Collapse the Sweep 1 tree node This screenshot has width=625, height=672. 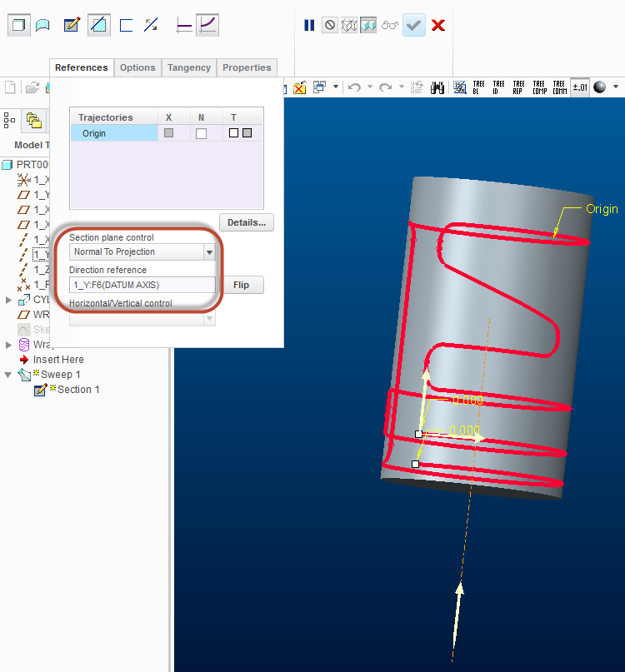coord(7,375)
